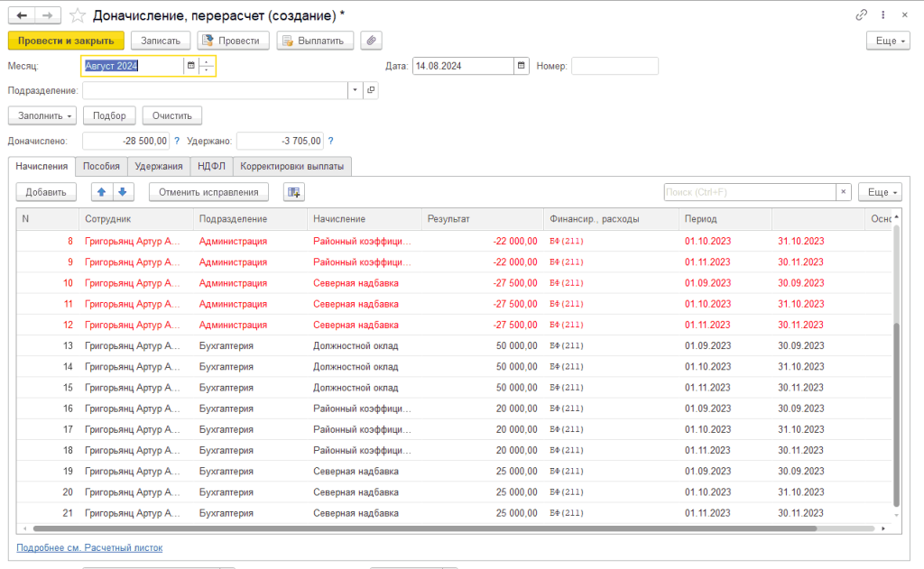
Task: Switch to the Удержания tab
Action: coord(159,166)
